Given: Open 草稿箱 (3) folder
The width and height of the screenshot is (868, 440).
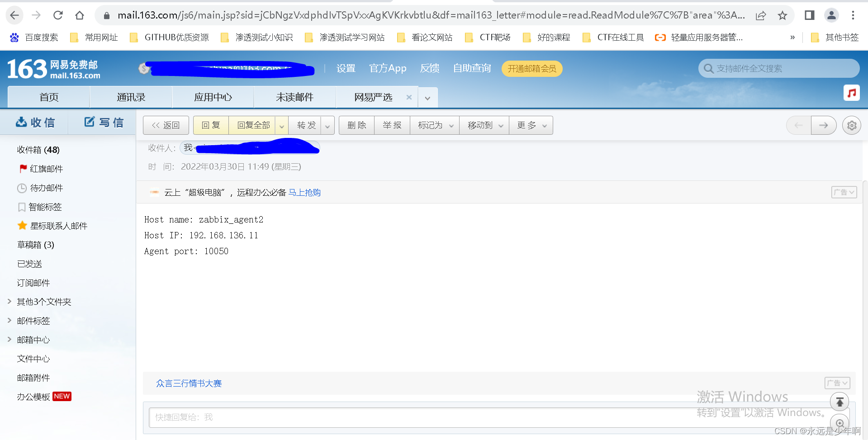Looking at the screenshot, I should (36, 245).
